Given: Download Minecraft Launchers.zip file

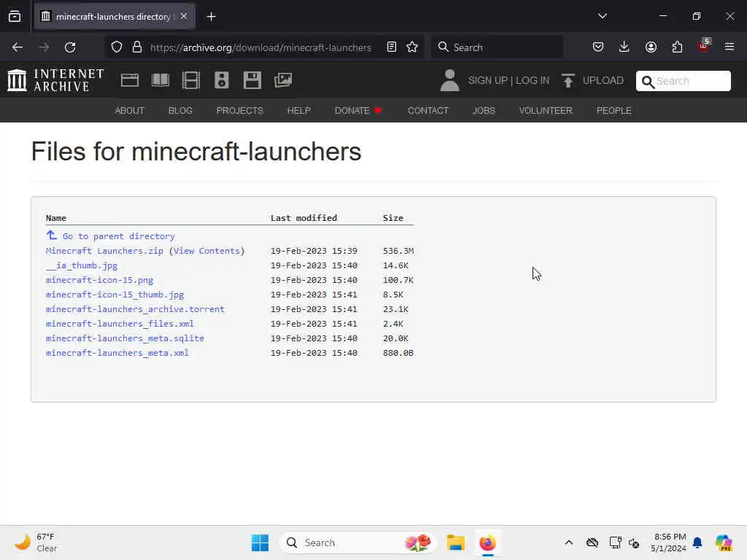Looking at the screenshot, I should coord(104,251).
